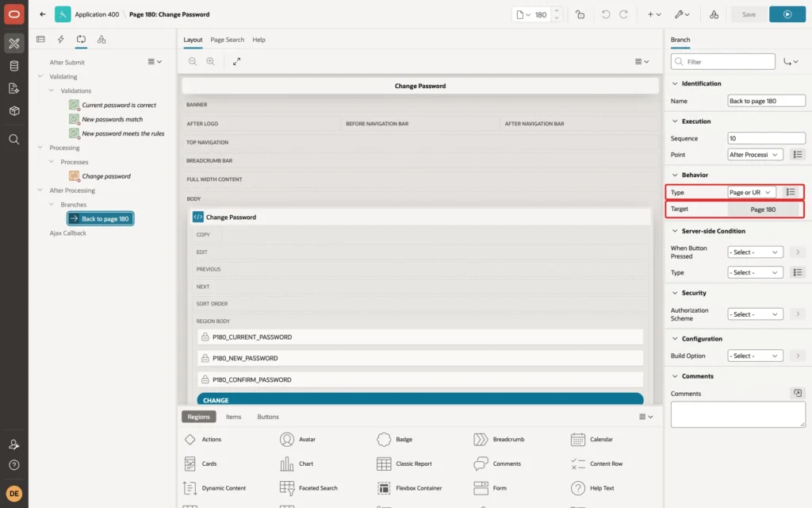
Task: Open When Button Pressed dropdown
Action: pos(755,252)
